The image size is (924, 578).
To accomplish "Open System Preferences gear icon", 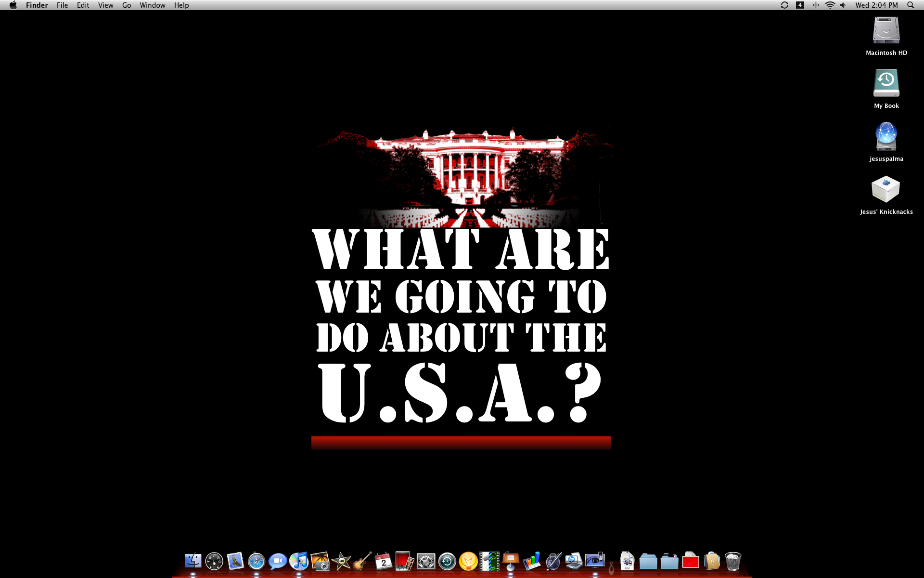I will 426,561.
